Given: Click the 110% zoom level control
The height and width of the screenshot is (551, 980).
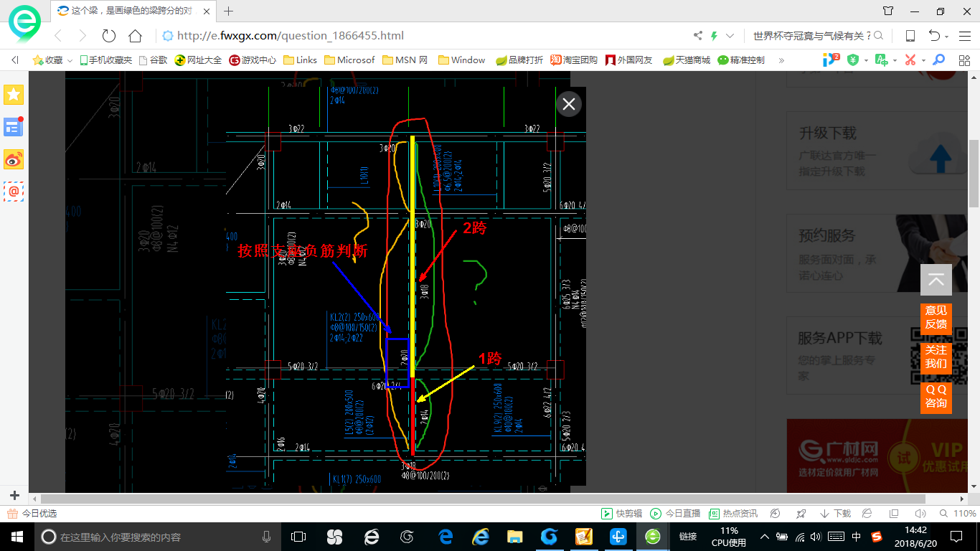Looking at the screenshot, I should (x=959, y=514).
